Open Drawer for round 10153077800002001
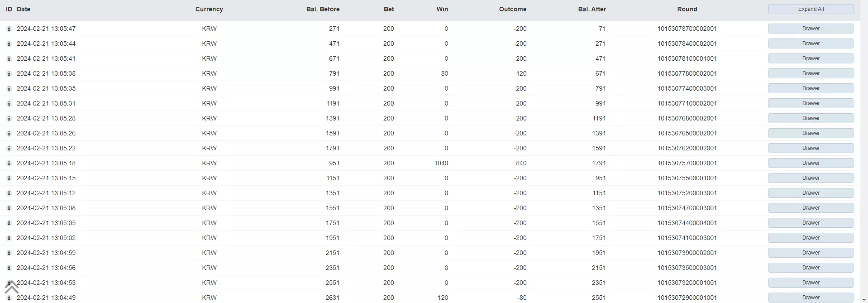 point(811,73)
